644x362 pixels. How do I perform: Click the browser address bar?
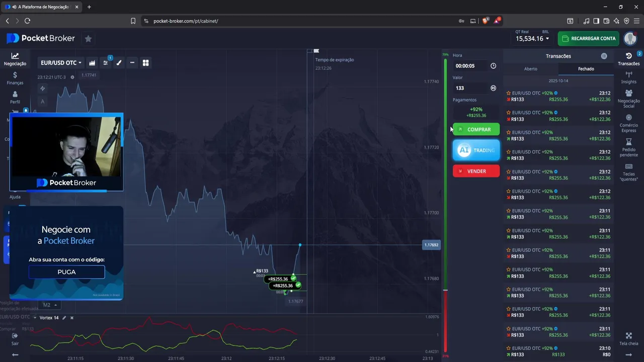tap(302, 21)
